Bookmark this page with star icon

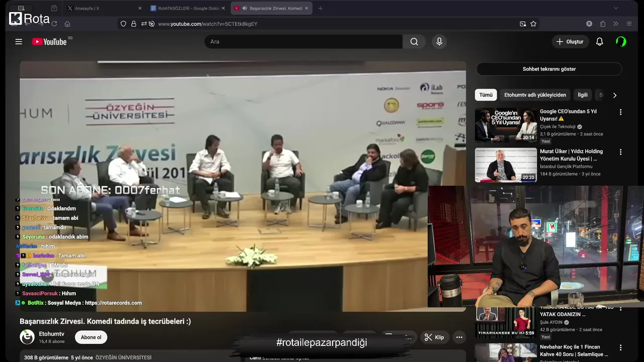533,24
